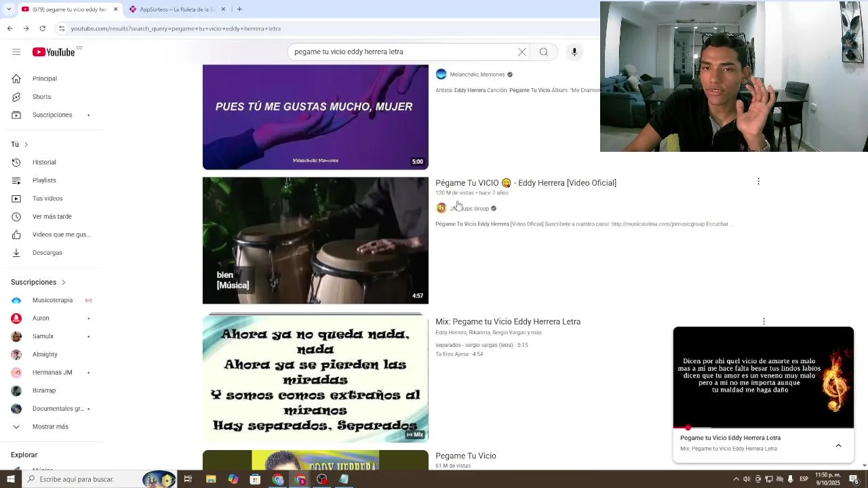Select separados - sergio vargas (letra) track
868x488 pixels.
tap(481, 345)
